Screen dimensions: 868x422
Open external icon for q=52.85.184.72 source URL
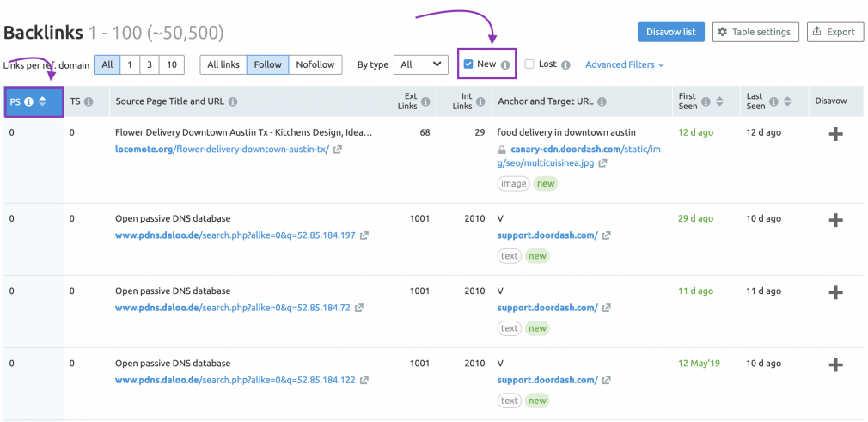[x=359, y=308]
